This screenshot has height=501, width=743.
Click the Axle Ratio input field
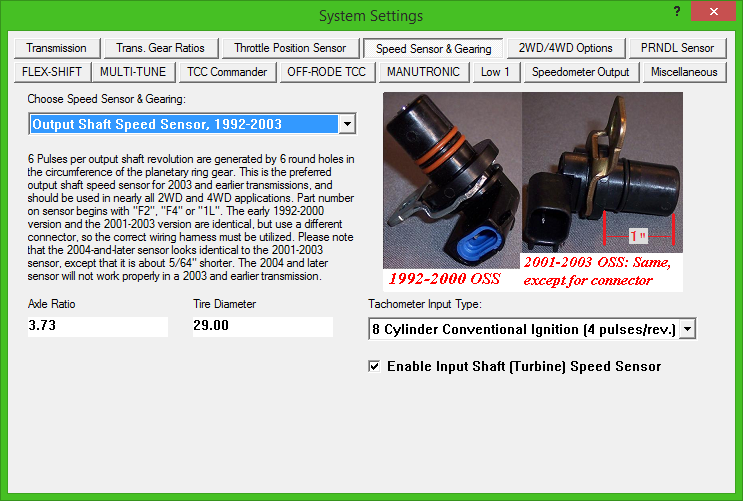pyautogui.click(x=97, y=326)
